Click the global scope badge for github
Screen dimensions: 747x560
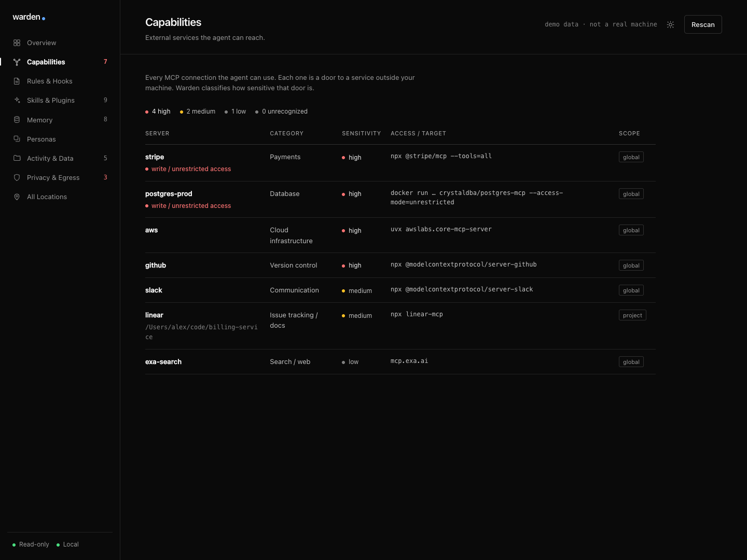click(x=631, y=265)
